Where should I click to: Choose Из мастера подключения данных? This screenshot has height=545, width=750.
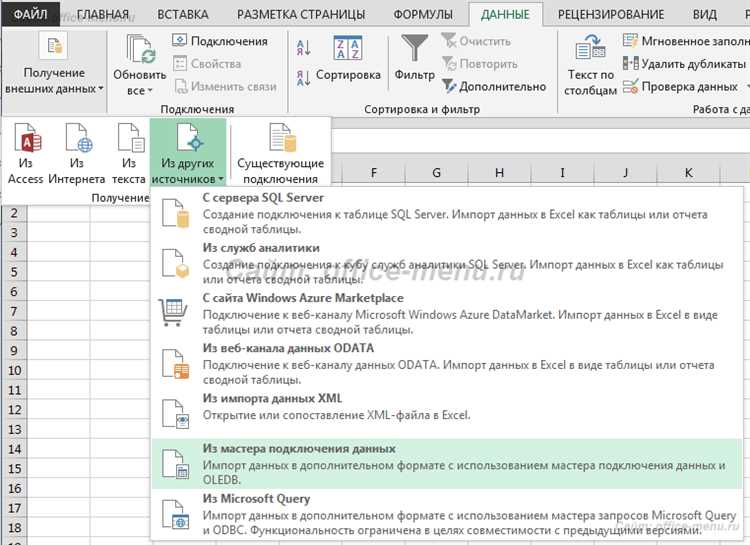(x=447, y=464)
